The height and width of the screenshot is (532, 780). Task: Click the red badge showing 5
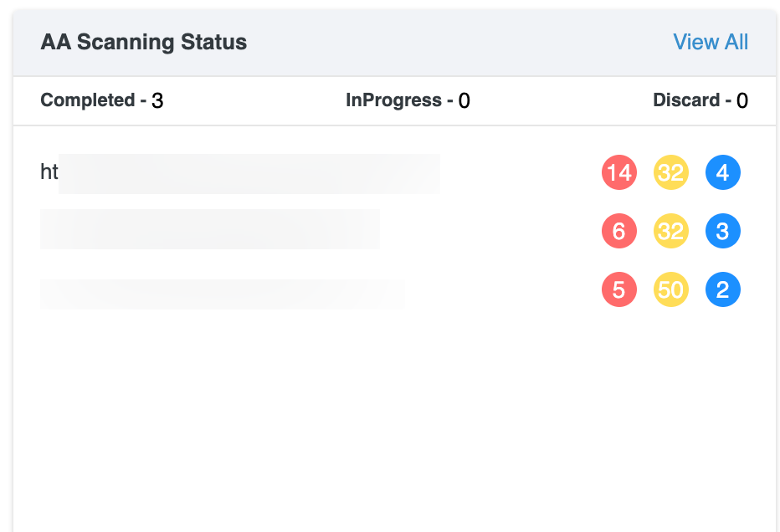(x=619, y=290)
